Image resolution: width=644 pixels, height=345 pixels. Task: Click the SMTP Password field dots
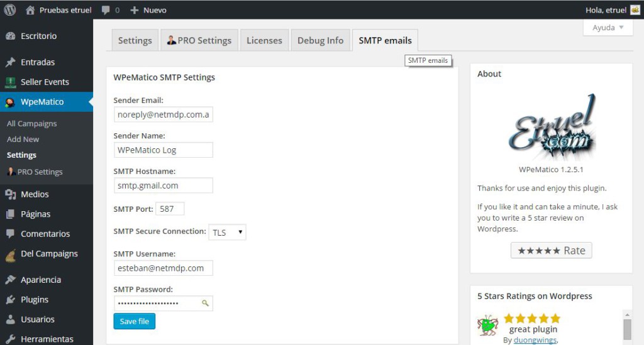(148, 303)
